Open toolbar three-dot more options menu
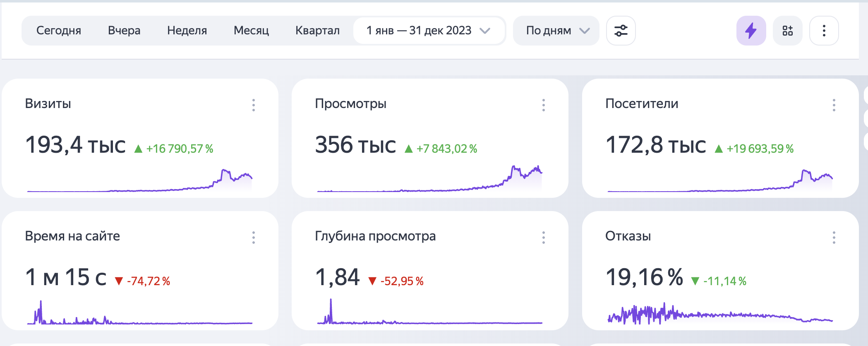868x346 pixels. click(x=824, y=31)
